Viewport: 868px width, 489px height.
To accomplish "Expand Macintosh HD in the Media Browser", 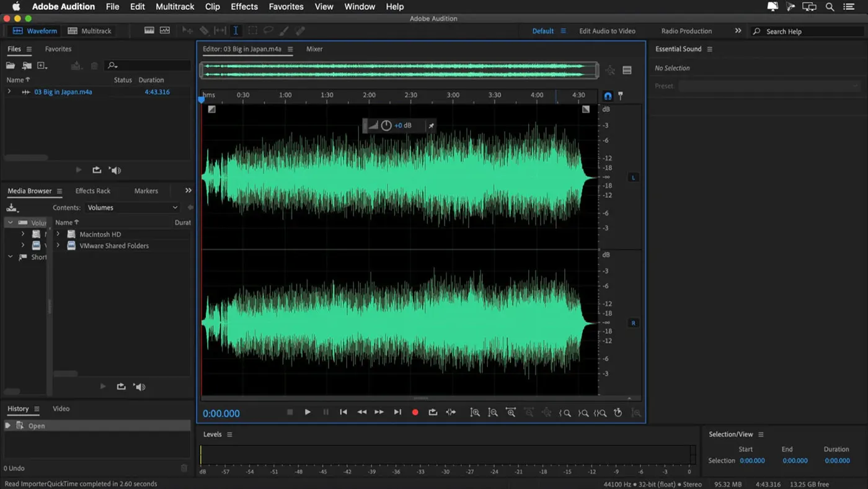I will point(58,234).
